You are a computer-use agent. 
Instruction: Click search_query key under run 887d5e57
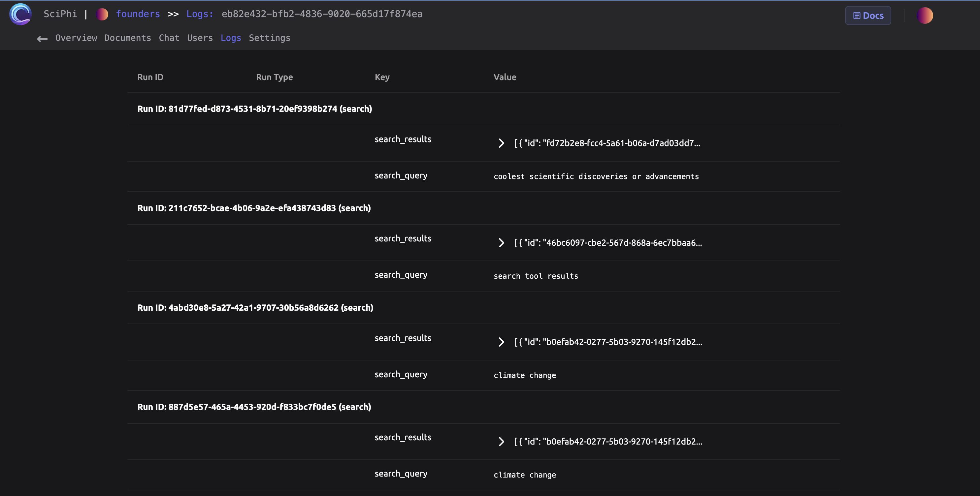click(x=401, y=474)
